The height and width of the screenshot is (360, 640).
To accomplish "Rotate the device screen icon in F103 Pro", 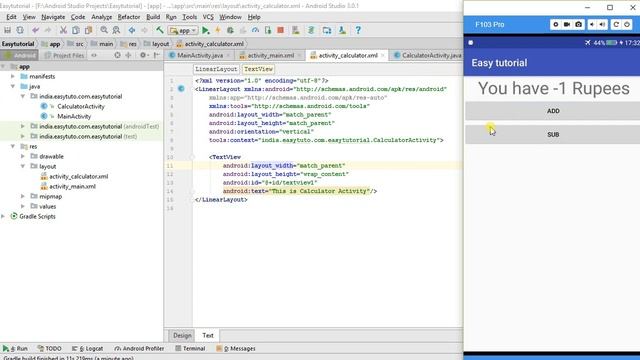I will 616,24.
